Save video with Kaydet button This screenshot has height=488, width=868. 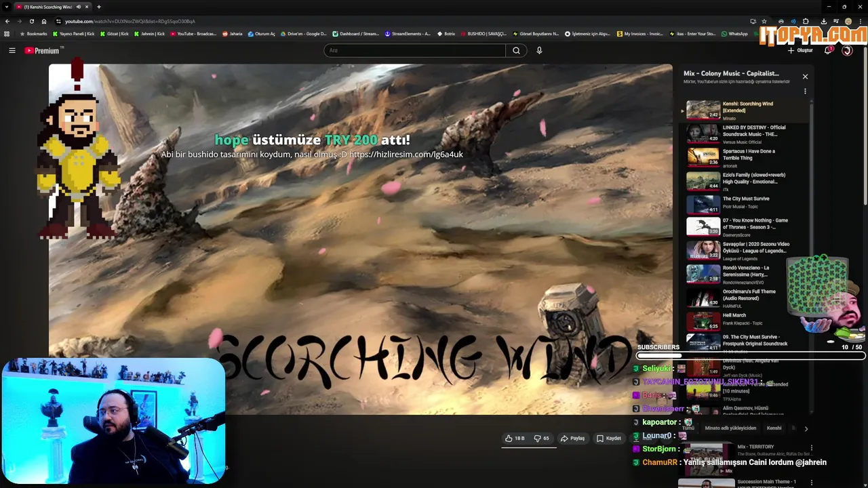click(x=608, y=439)
